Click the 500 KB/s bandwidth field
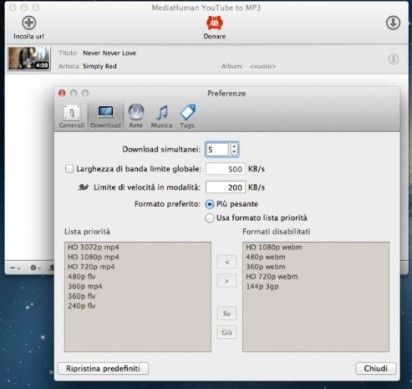The height and width of the screenshot is (389, 412). (x=226, y=169)
